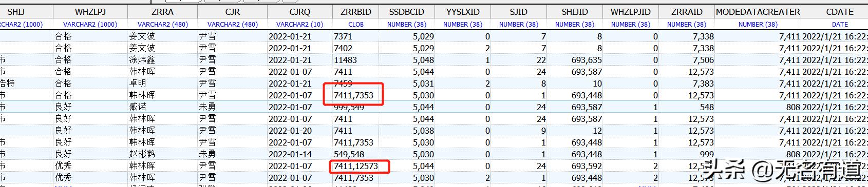Screen dimensions: 868x187
Task: Click 优秀 in the 7411,12573 row
Action: coord(64,166)
